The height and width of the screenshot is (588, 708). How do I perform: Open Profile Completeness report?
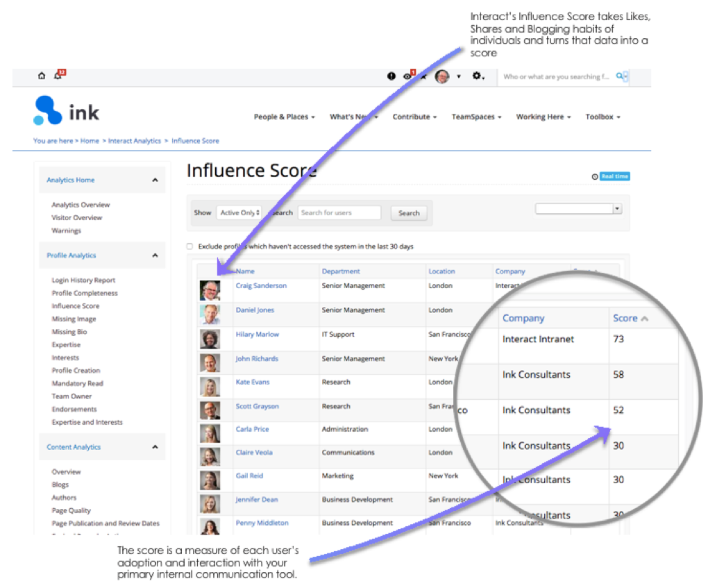[85, 293]
